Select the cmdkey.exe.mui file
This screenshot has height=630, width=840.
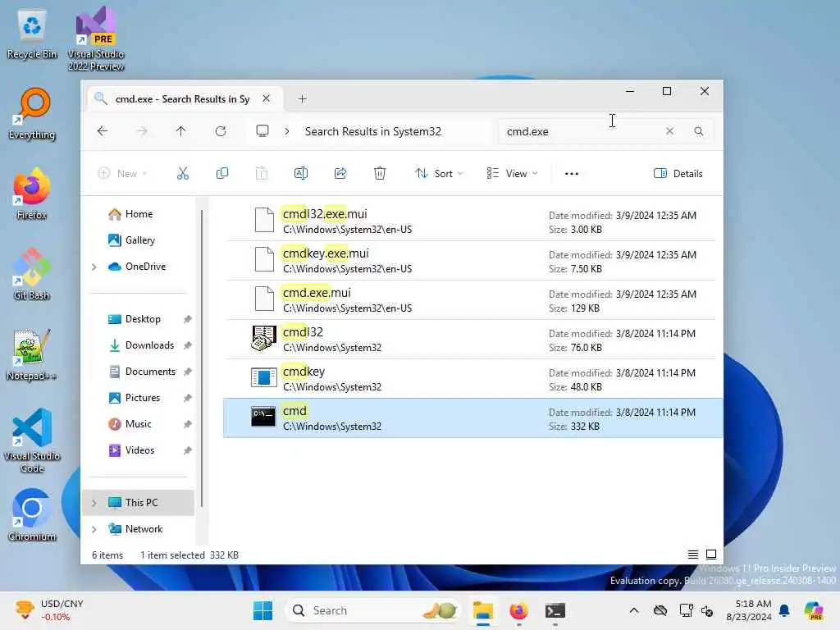pos(472,260)
